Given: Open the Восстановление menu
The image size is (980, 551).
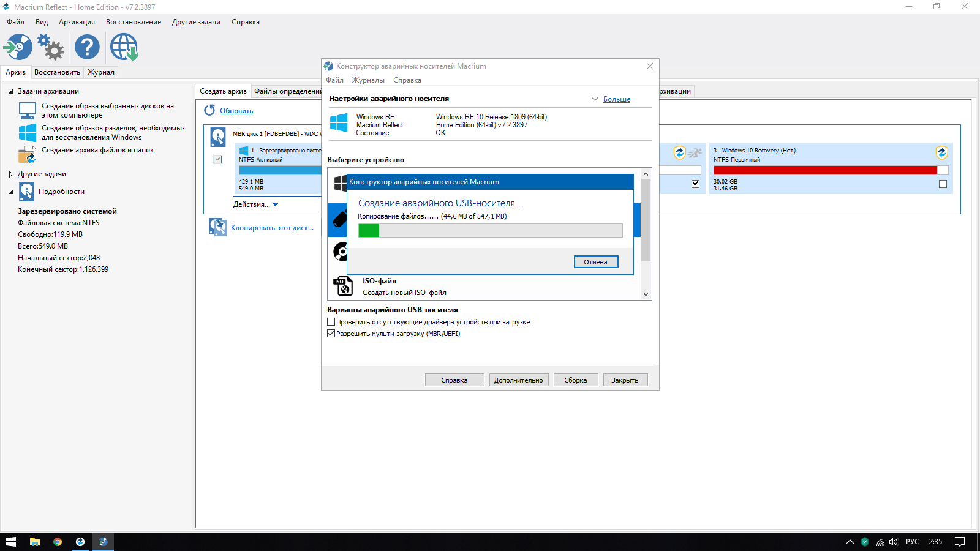Looking at the screenshot, I should click(x=134, y=22).
